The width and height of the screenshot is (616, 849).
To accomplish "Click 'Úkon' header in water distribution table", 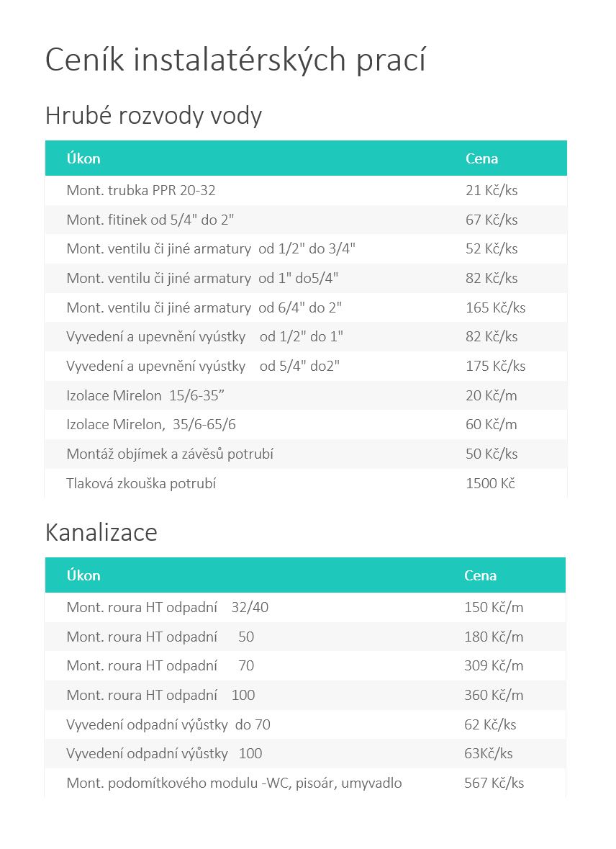I will pos(83,158).
